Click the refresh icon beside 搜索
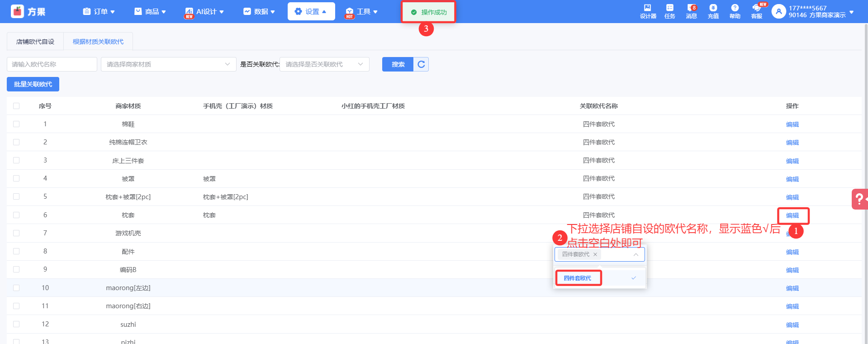This screenshot has height=344, width=868. 421,64
